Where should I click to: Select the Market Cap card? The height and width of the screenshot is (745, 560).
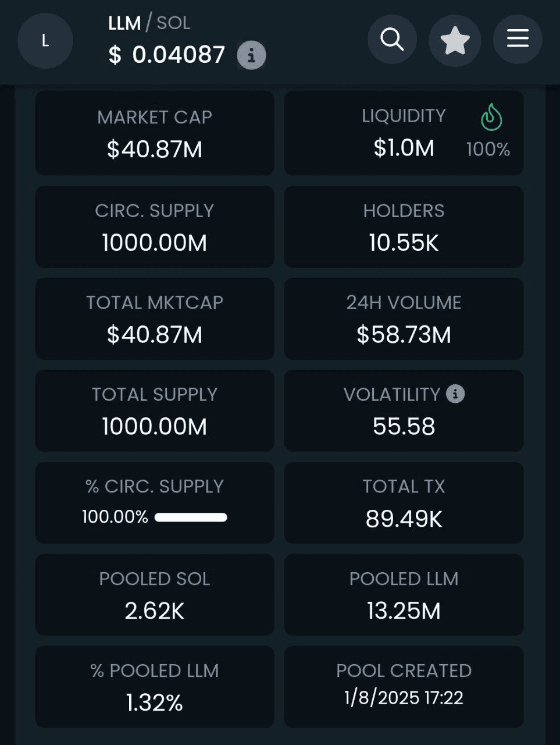tap(155, 133)
